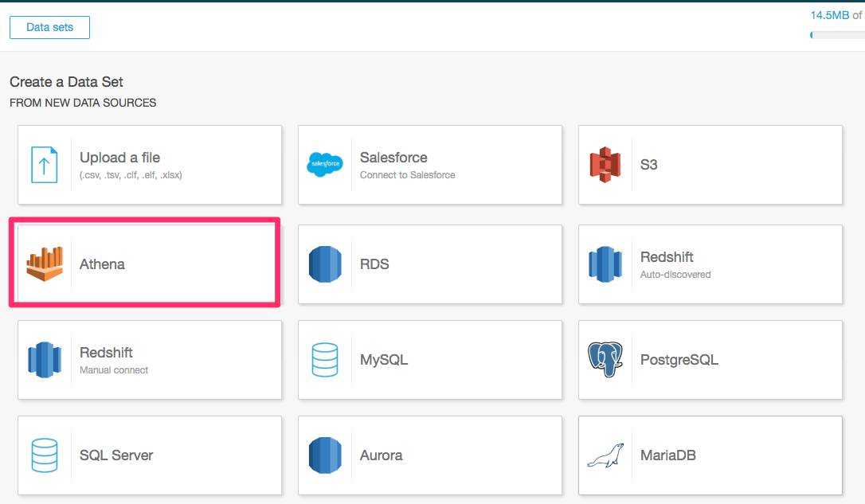Click the Redshift Manual connect icon
The image size is (865, 504).
pyautogui.click(x=45, y=360)
